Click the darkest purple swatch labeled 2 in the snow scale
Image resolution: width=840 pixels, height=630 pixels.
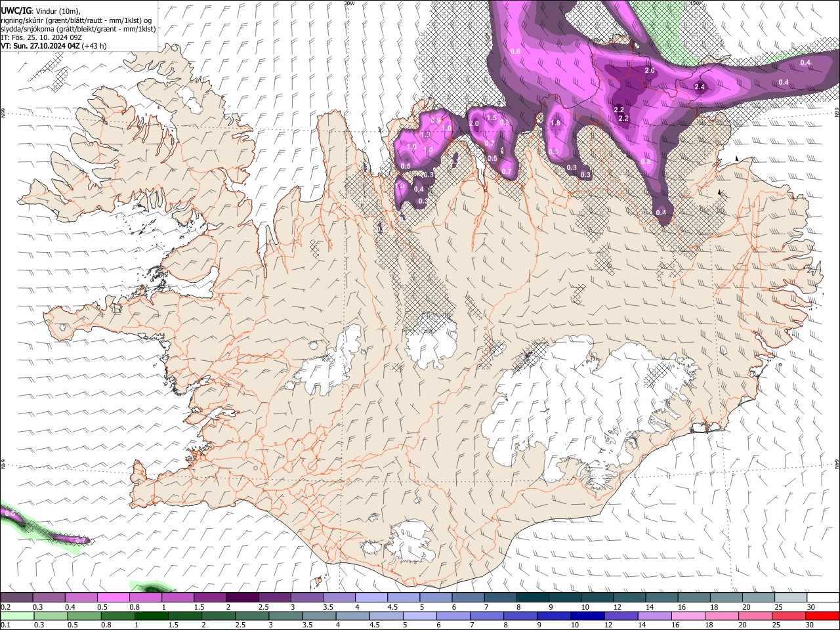(242, 597)
